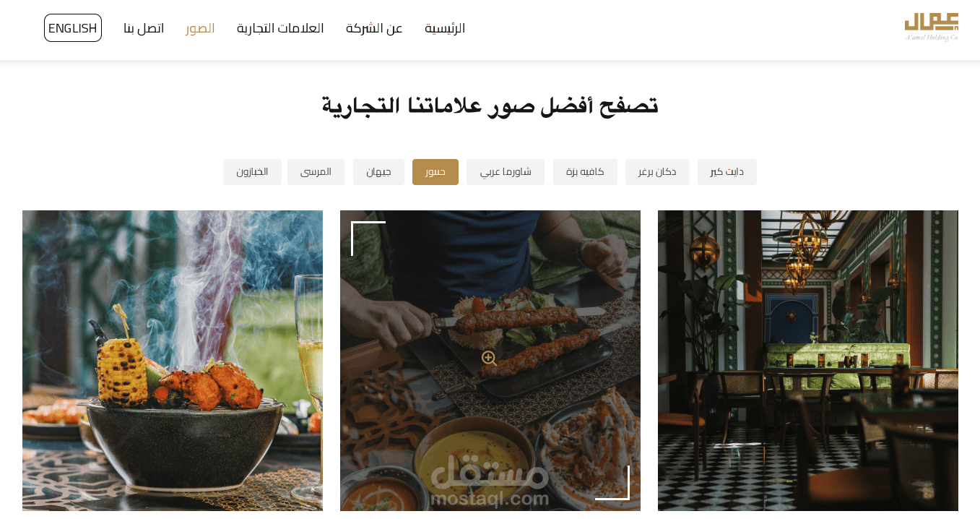The height and width of the screenshot is (519, 980).
Task: Filter gallery by الخبازون
Action: (x=252, y=172)
